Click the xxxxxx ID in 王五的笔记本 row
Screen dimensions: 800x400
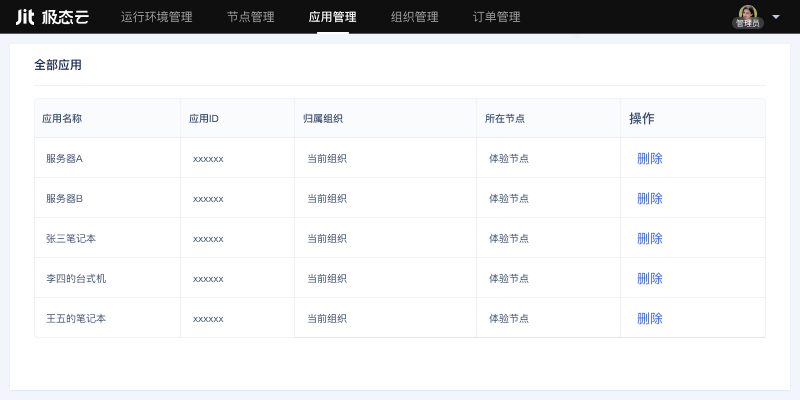point(208,319)
